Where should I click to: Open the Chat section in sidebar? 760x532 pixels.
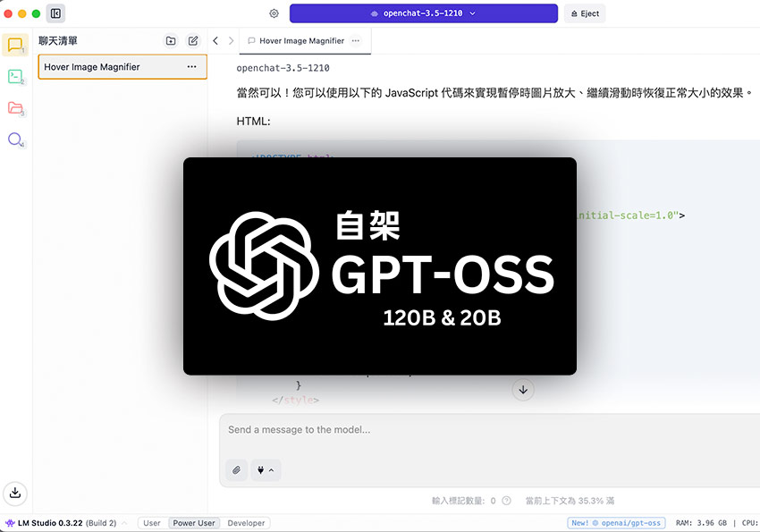[15, 45]
